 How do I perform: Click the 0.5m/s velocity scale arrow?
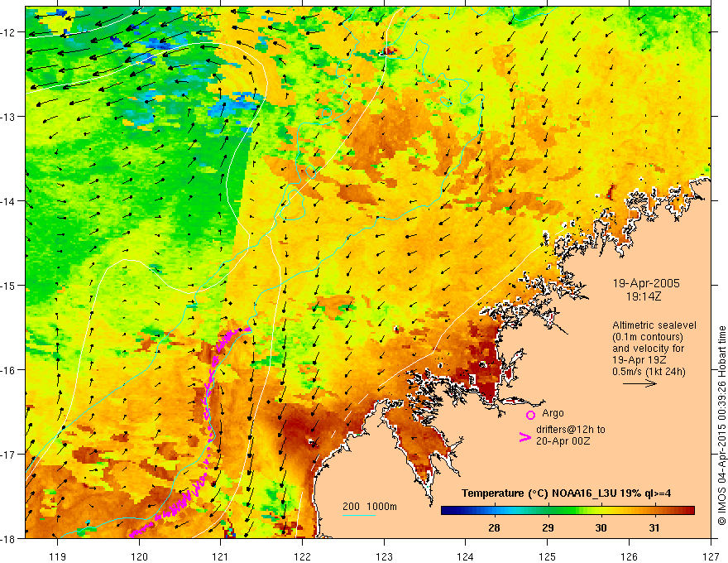click(x=639, y=383)
